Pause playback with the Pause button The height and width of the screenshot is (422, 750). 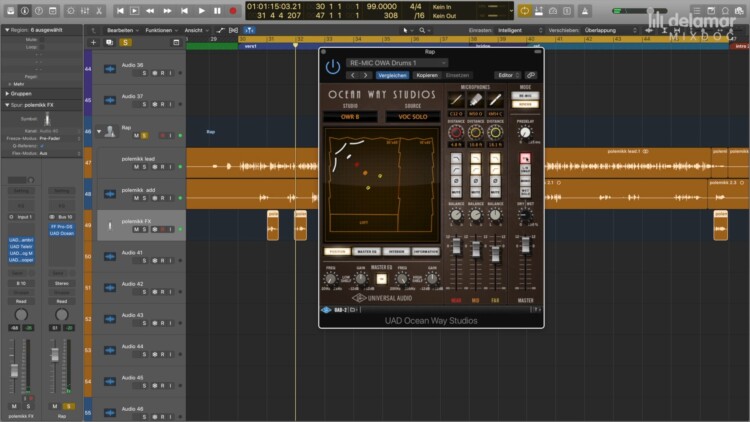(x=217, y=11)
